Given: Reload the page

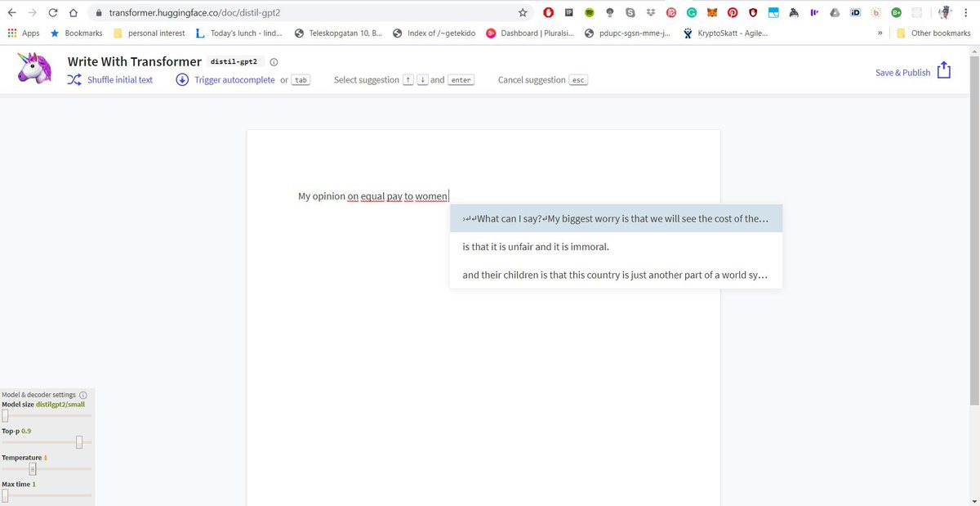Looking at the screenshot, I should (x=53, y=13).
